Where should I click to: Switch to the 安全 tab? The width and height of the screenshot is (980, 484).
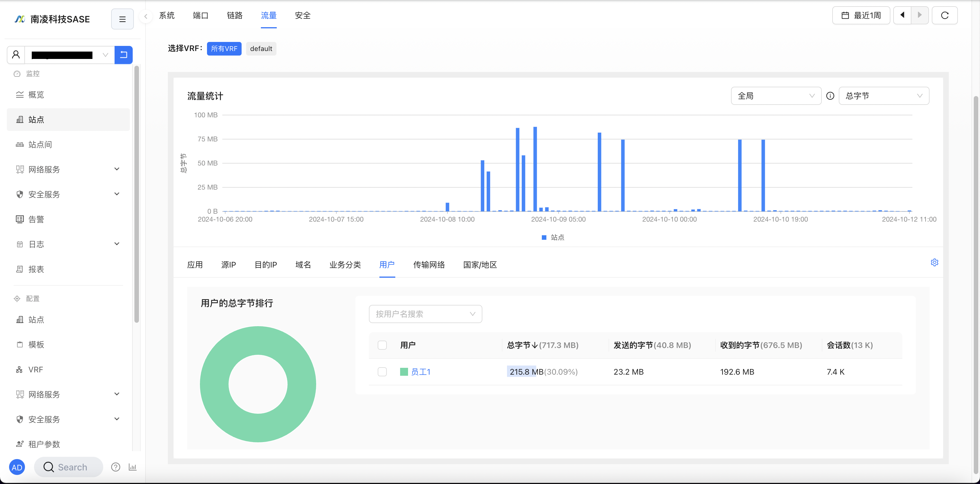[303, 15]
